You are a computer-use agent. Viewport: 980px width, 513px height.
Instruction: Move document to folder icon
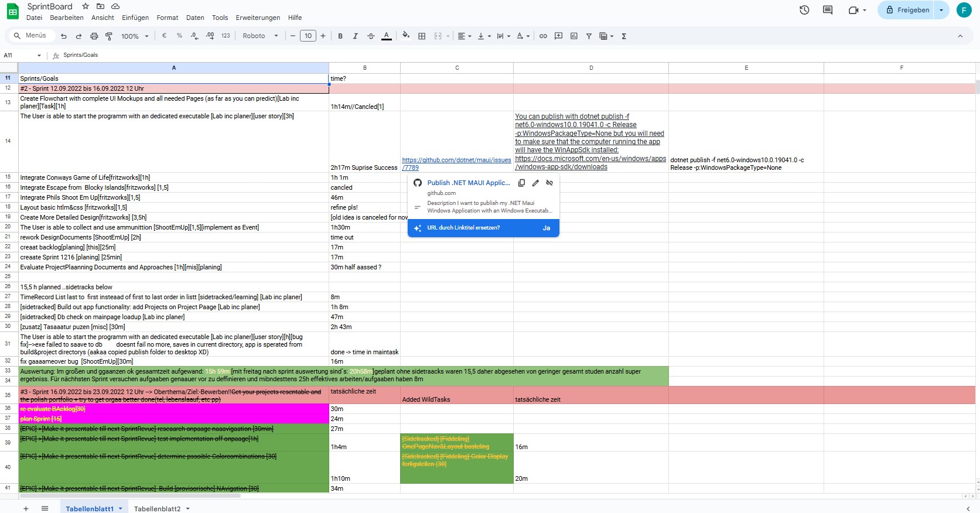pyautogui.click(x=100, y=6)
